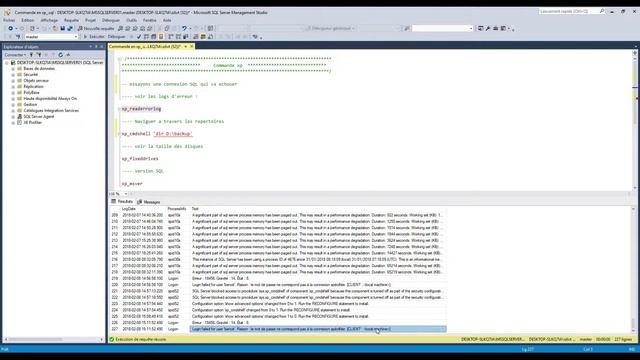640x360 pixels.
Task: Click the results grid vertical scrollbar
Action: click(633, 269)
